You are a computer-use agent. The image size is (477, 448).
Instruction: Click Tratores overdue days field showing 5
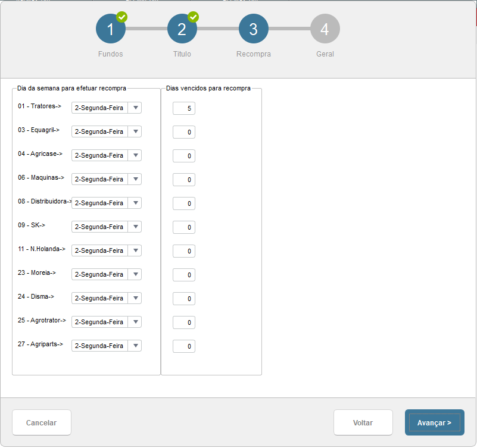pos(184,108)
